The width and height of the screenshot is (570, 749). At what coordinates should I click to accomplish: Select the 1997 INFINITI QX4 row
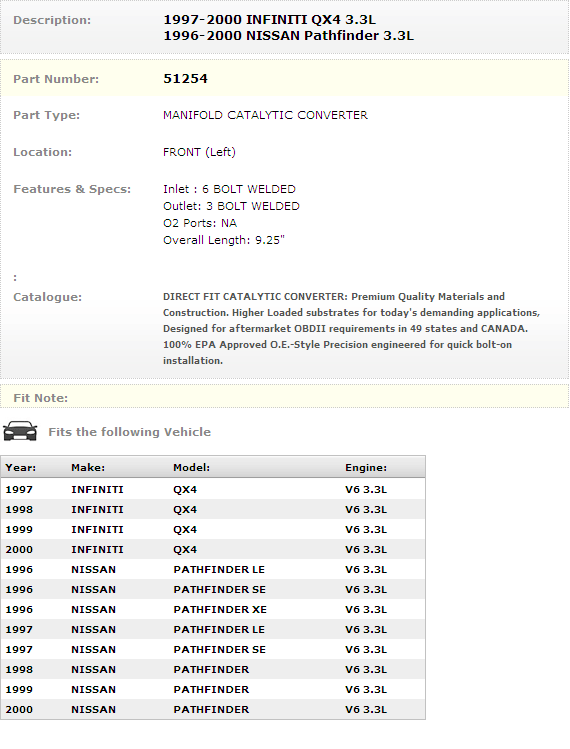[213, 490]
